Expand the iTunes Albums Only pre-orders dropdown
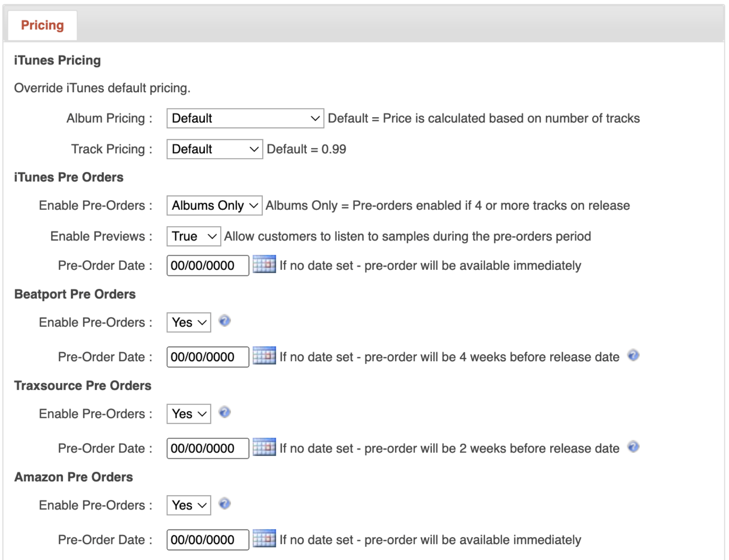Screen dimensions: 729x560 214,205
